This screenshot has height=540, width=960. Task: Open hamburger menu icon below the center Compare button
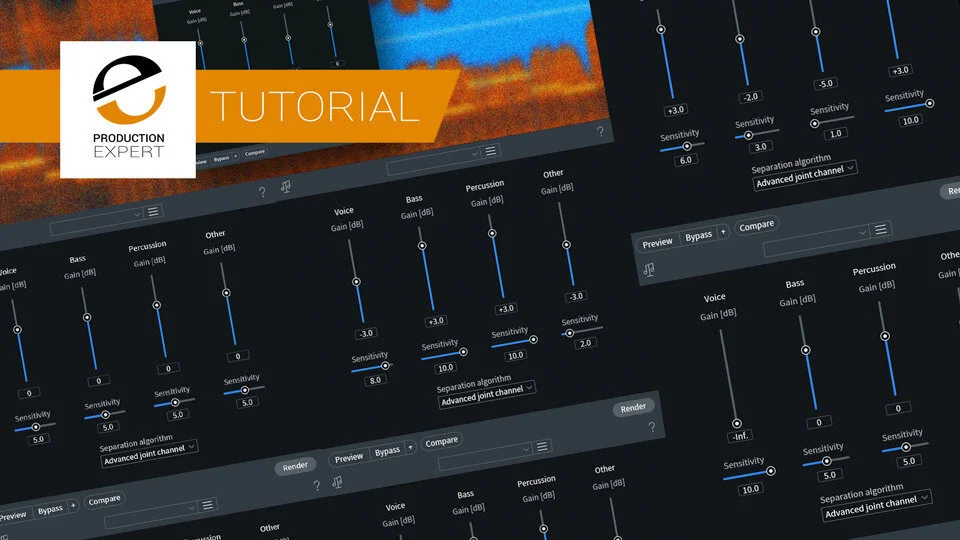tap(542, 446)
